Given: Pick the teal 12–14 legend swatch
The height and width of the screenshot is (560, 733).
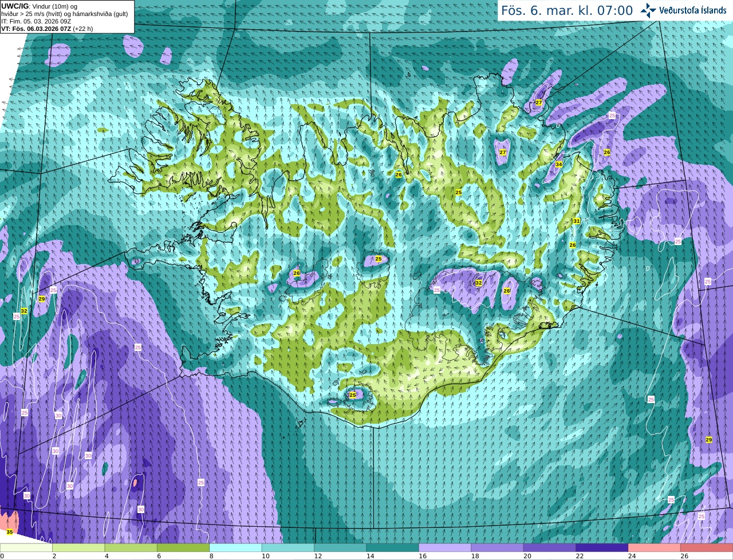Looking at the screenshot, I should click(x=340, y=548).
